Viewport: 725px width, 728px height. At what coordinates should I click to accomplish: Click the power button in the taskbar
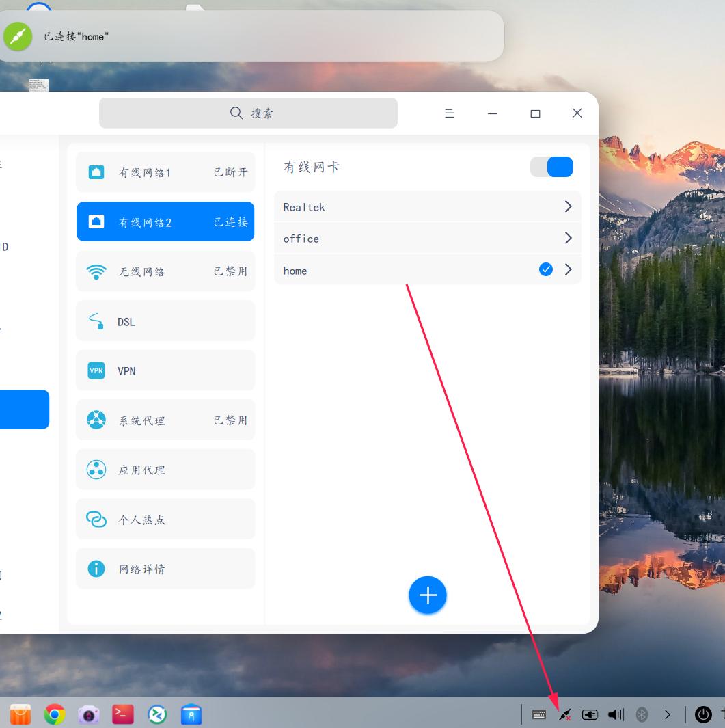(702, 714)
